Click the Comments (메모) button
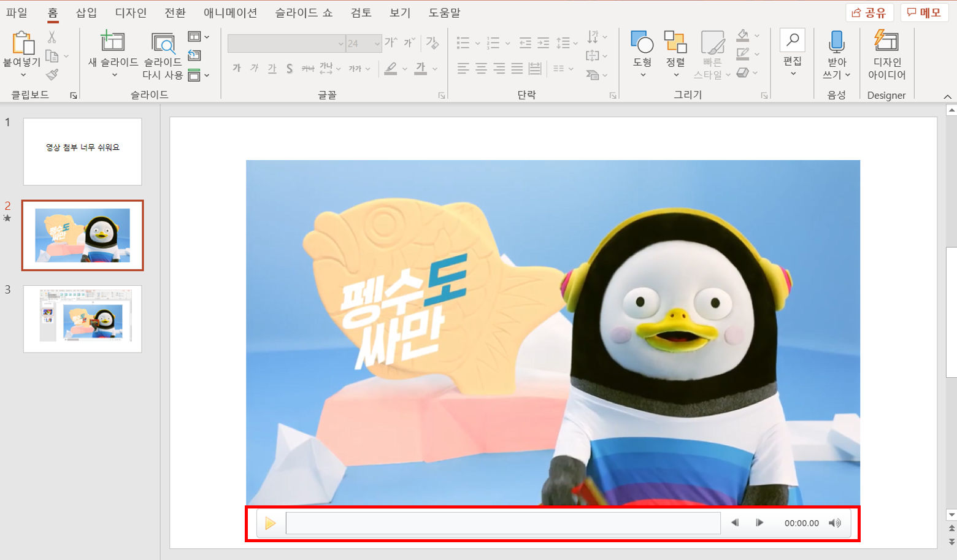Screen dimensions: 957x560 [x=924, y=12]
